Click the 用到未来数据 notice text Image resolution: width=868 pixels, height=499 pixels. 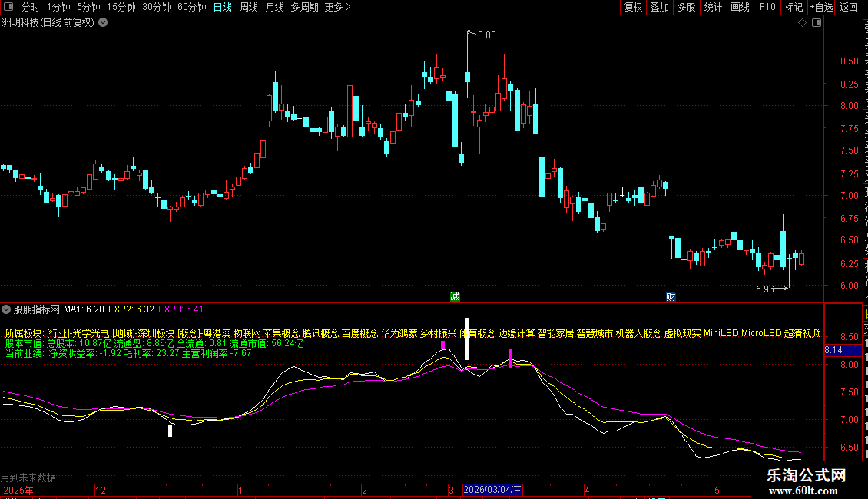(28, 478)
